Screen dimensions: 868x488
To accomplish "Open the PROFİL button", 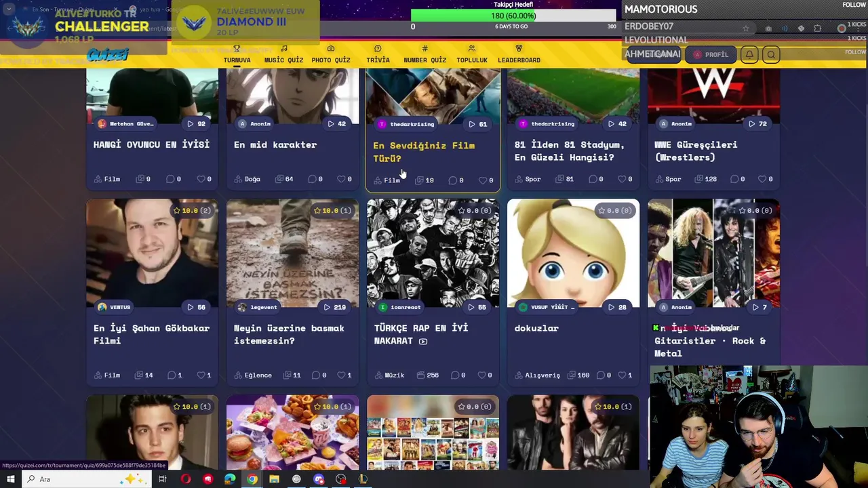I will click(x=711, y=54).
